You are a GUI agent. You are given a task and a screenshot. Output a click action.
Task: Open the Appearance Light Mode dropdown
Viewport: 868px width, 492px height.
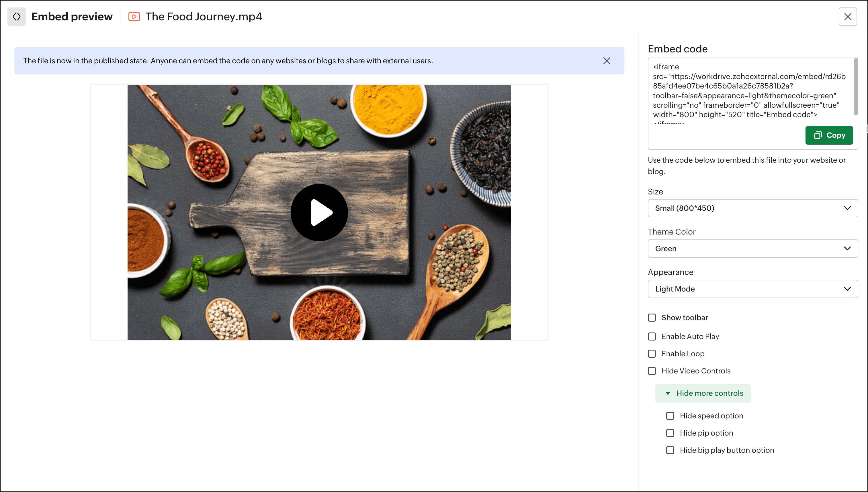pyautogui.click(x=752, y=289)
